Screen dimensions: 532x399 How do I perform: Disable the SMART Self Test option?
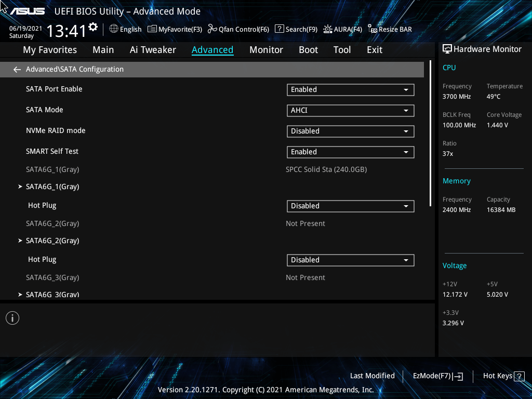point(350,152)
